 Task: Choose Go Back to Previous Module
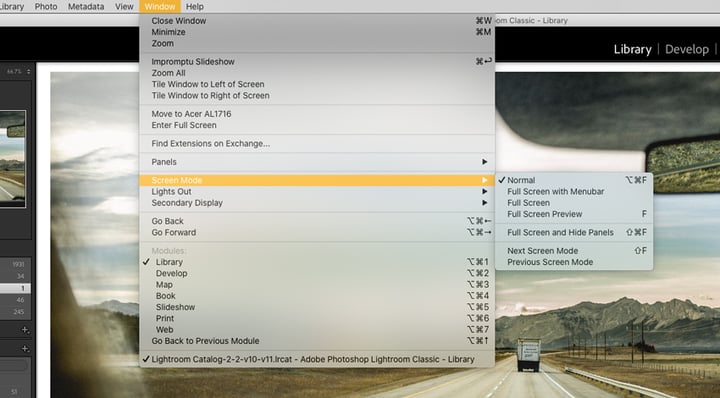(x=317, y=341)
